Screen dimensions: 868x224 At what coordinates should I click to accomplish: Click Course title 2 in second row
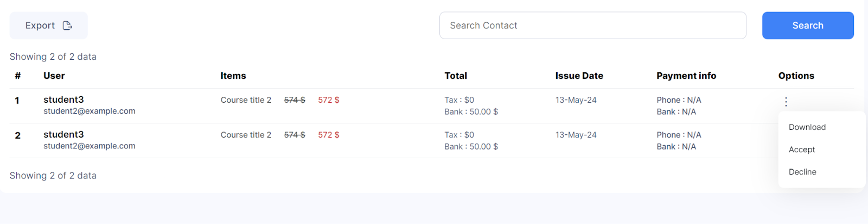[x=246, y=135]
